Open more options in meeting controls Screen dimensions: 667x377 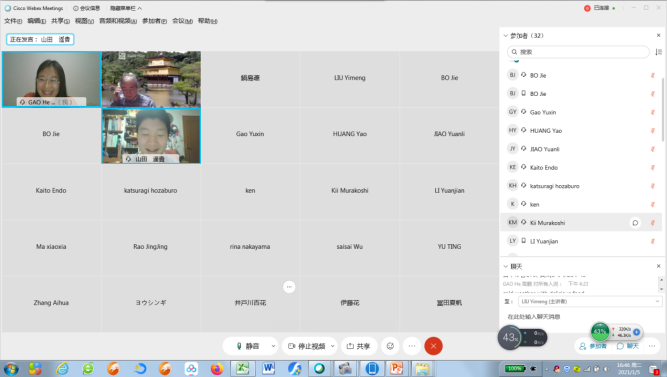tap(412, 346)
